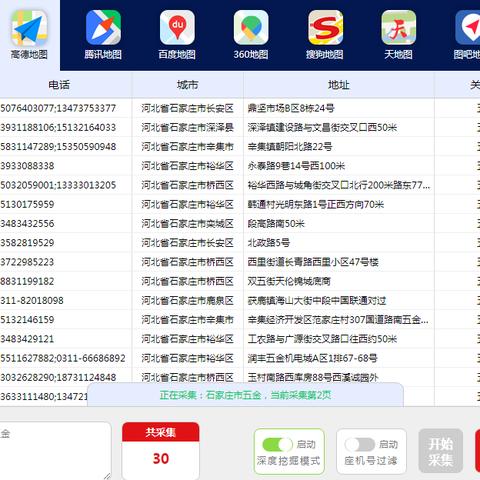Select address 北政路5号
Viewport: 480px width, 480px height.
pyautogui.click(x=268, y=243)
